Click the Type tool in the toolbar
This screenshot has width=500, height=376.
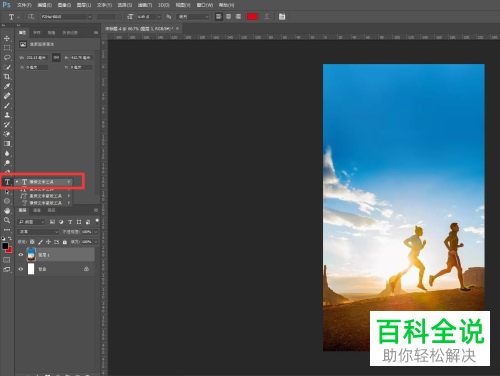[x=7, y=182]
